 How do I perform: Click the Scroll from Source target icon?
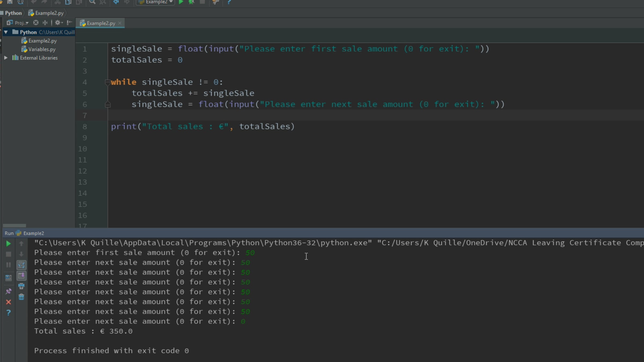tap(36, 23)
